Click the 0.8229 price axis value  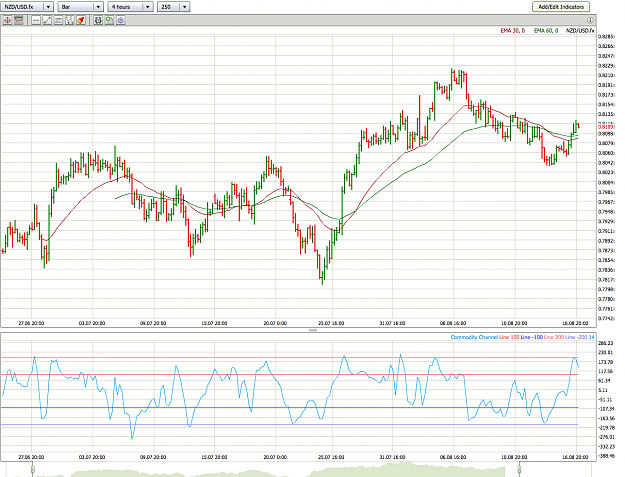point(606,66)
